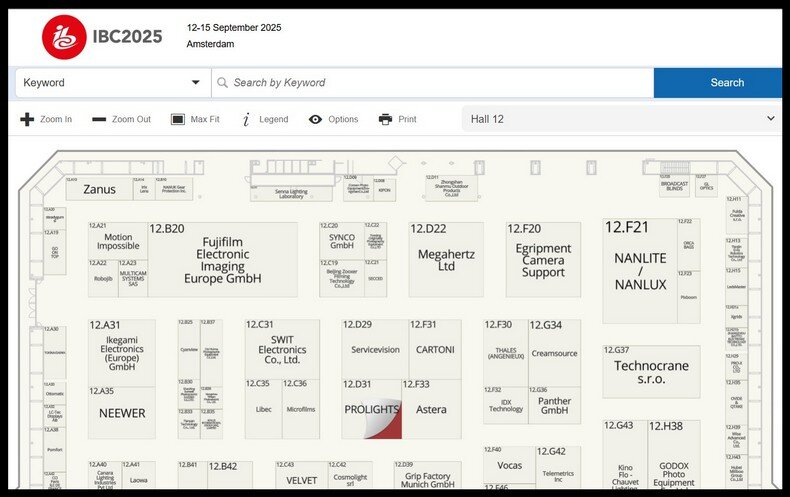This screenshot has width=790, height=497.
Task: Expand the Hall 12 selector dropdown
Action: click(621, 119)
